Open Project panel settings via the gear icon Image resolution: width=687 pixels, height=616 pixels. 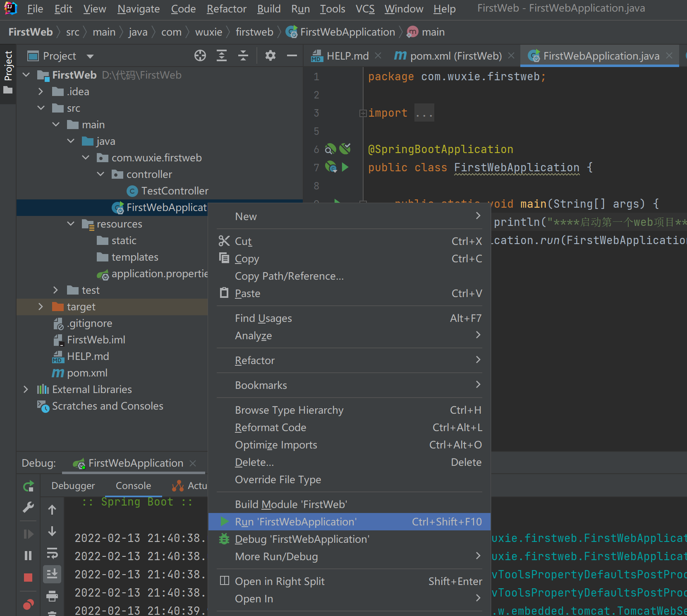(270, 55)
